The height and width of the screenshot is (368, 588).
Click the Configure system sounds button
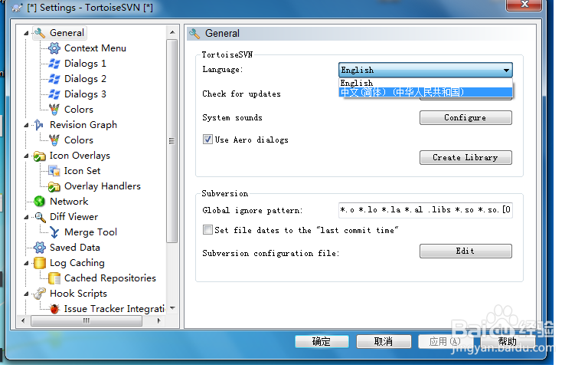pos(465,117)
